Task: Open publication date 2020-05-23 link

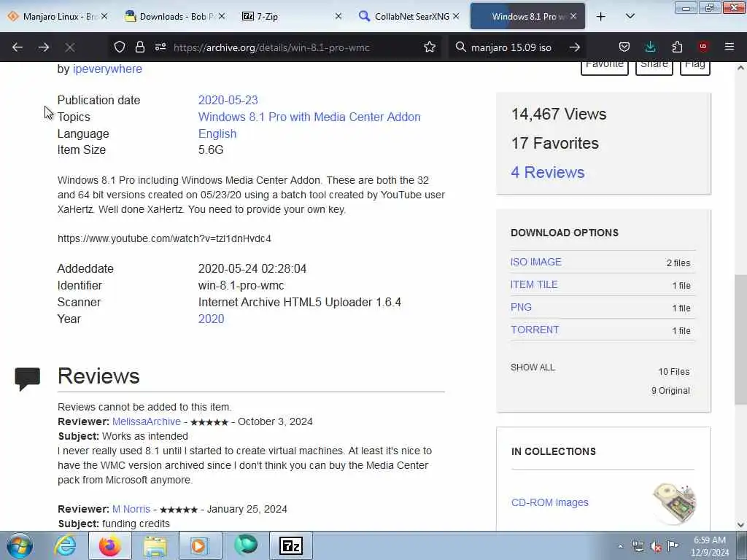Action: 228,101
